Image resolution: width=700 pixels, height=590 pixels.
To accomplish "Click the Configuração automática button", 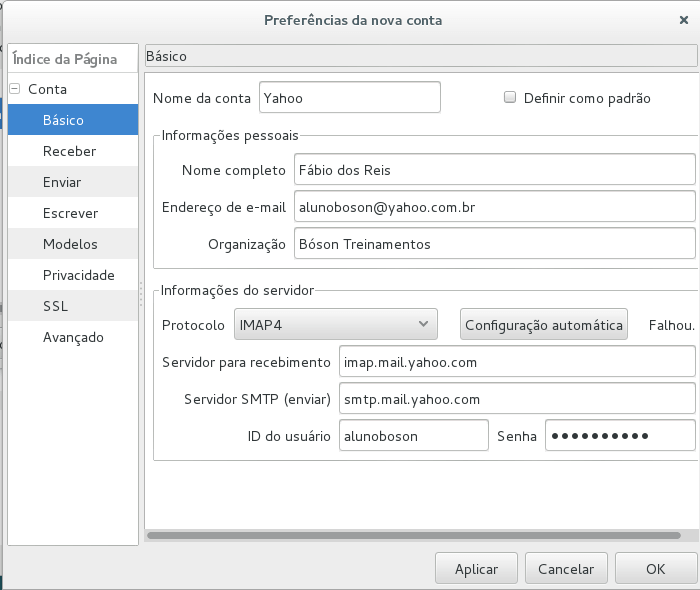I will pyautogui.click(x=543, y=325).
